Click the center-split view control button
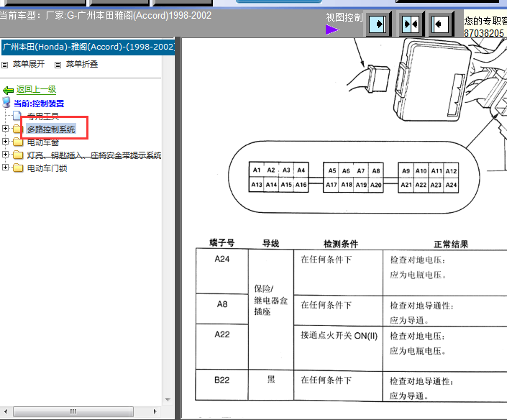This screenshot has height=420, width=507. pos(411,24)
